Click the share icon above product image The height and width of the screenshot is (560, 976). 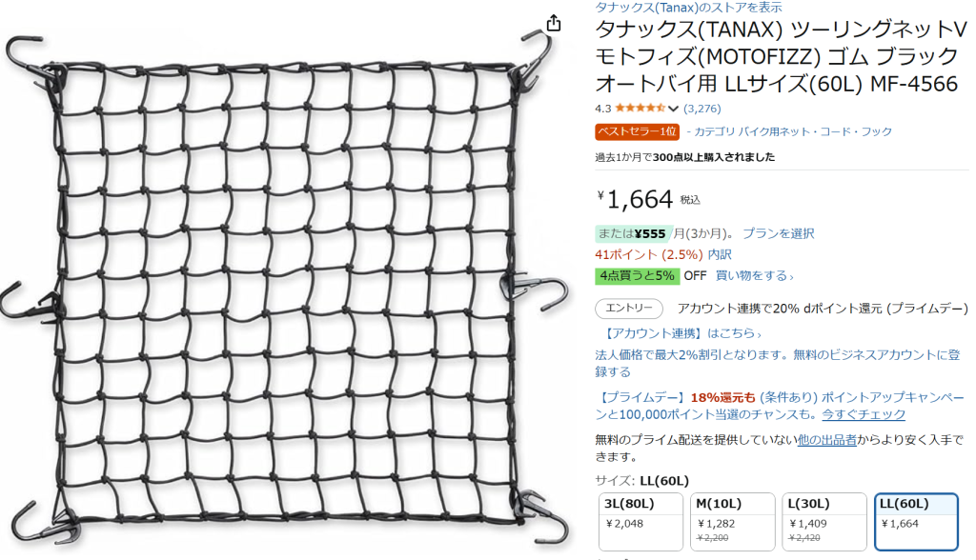point(553,23)
